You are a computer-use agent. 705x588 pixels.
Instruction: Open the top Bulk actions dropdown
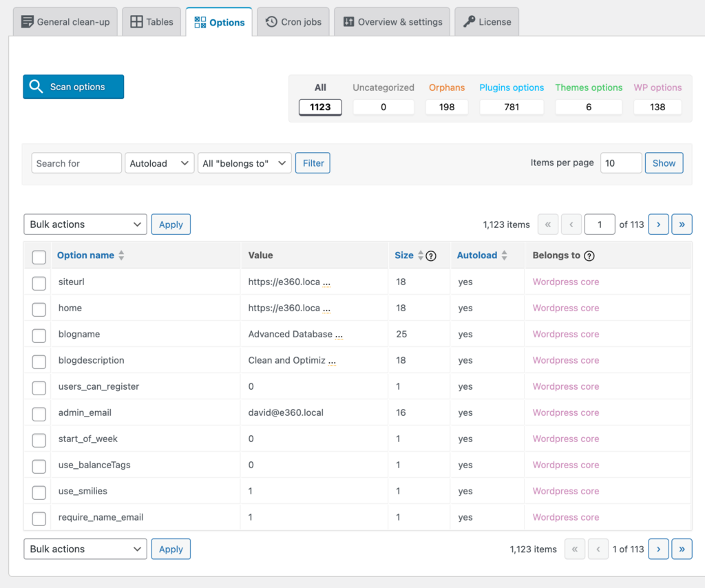(85, 224)
